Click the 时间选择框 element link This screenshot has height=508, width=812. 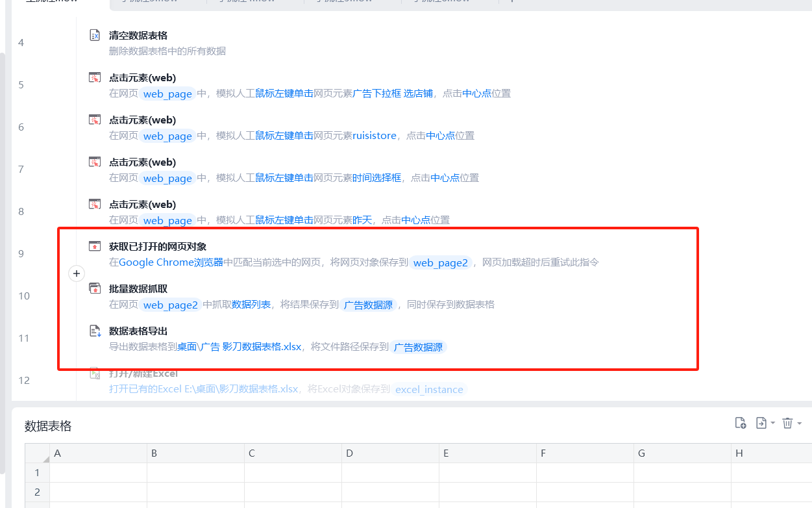(377, 178)
